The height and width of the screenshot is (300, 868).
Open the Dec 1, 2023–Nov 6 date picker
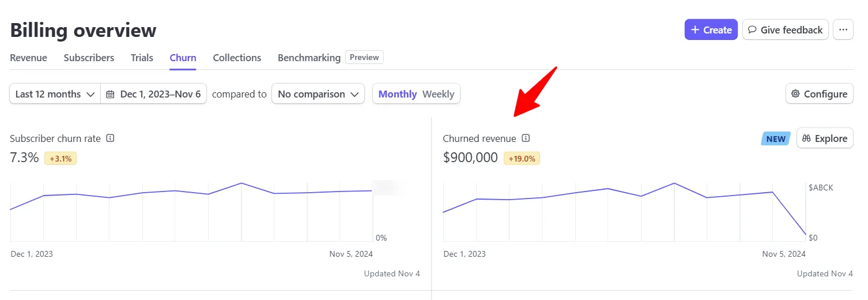tap(154, 94)
